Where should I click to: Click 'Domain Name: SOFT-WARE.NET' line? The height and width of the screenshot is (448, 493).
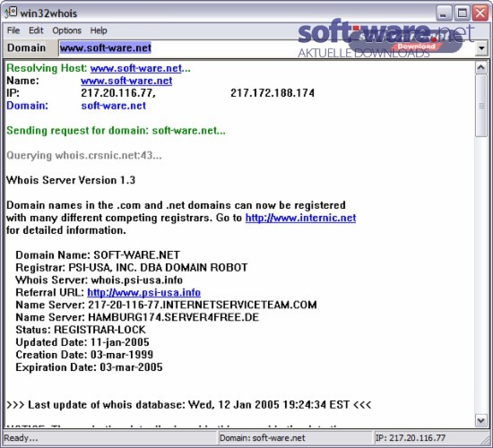98,255
